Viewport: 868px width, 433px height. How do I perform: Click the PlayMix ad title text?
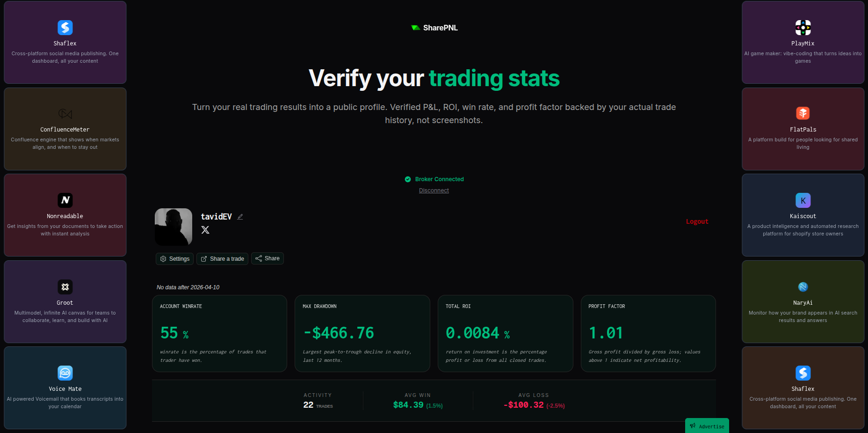803,44
